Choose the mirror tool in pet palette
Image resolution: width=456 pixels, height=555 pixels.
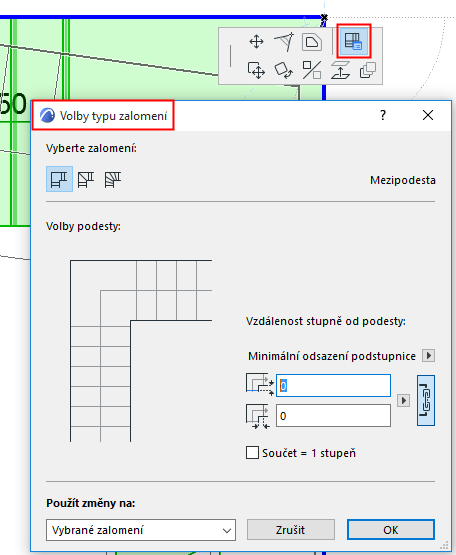pos(312,70)
